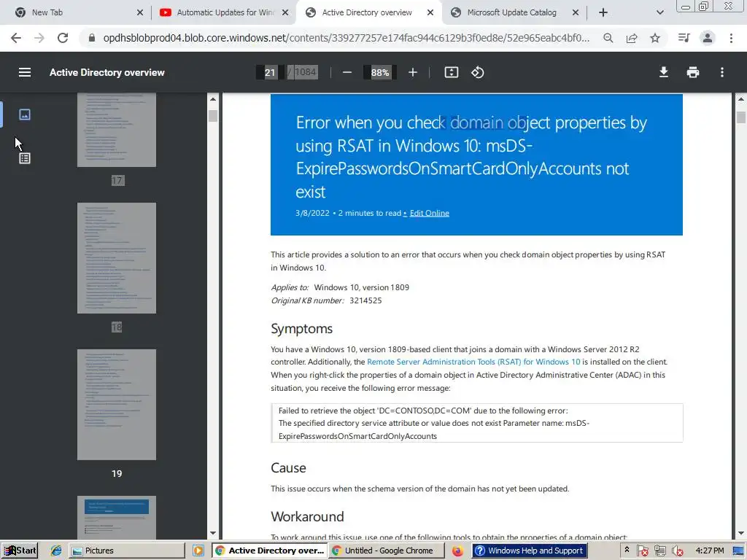Click document scrollbar up arrow
This screenshot has height=560, width=747.
pyautogui.click(x=741, y=99)
